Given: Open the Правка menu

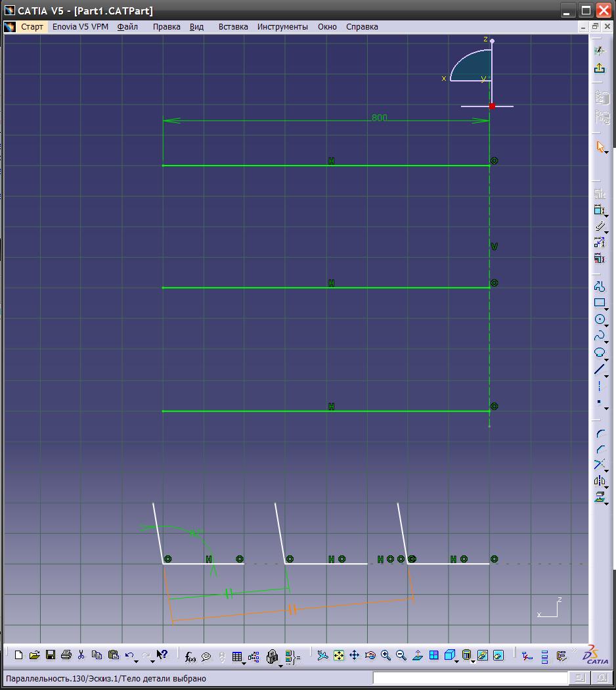Looking at the screenshot, I should tap(166, 27).
